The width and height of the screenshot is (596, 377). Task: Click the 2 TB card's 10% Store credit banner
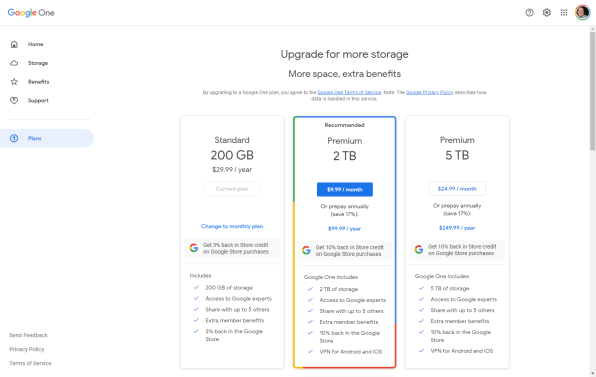(x=344, y=250)
